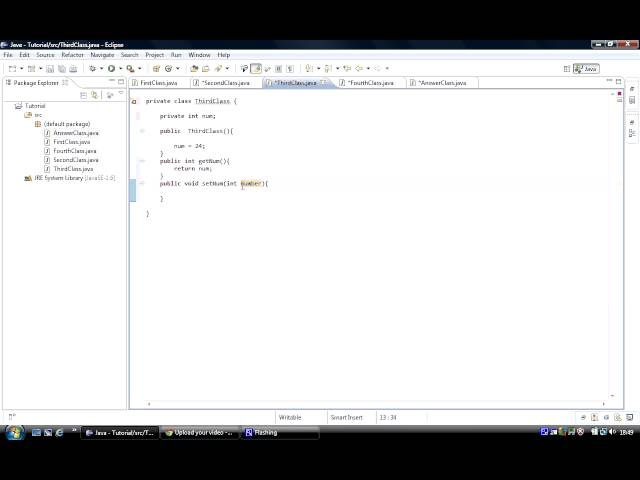Click the green Run button icon
Screen dimensions: 640x480
click(x=111, y=69)
